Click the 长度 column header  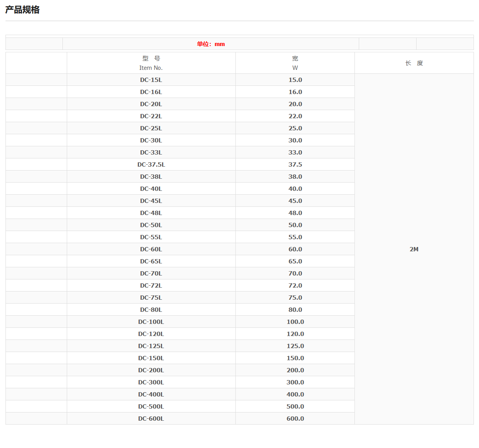click(x=414, y=63)
